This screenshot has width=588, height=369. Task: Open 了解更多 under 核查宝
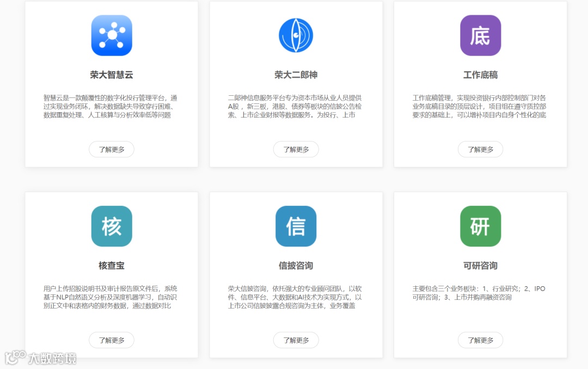pyautogui.click(x=112, y=340)
